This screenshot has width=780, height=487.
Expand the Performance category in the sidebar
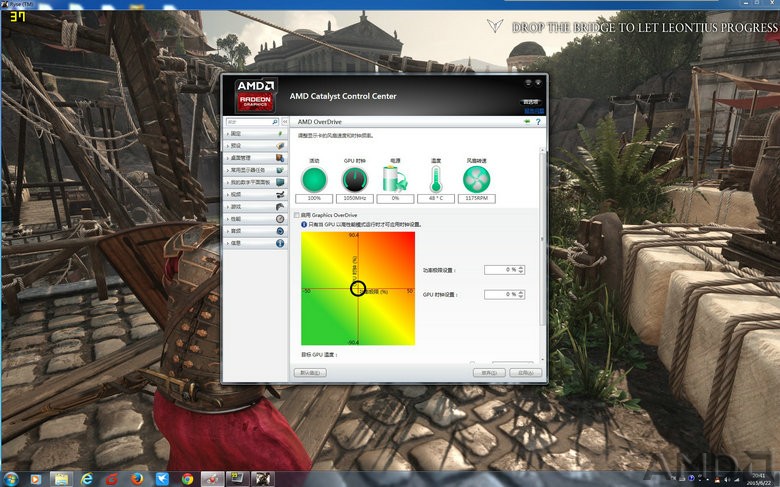[256, 219]
